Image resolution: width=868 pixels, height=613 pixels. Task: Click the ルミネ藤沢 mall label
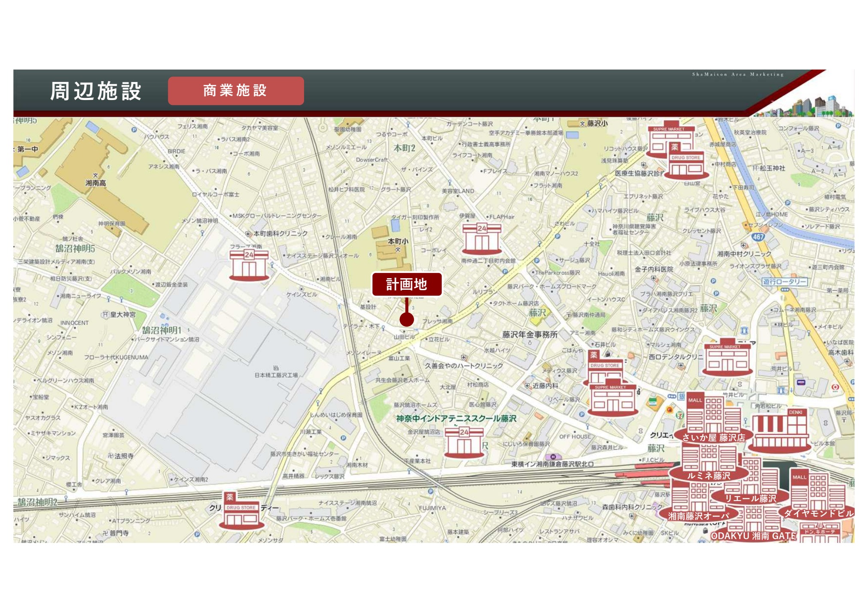click(x=709, y=476)
